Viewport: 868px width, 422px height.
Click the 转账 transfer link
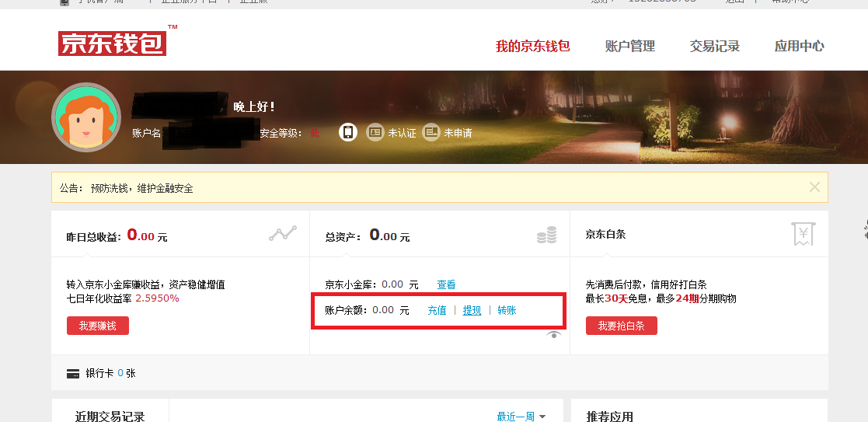click(507, 311)
